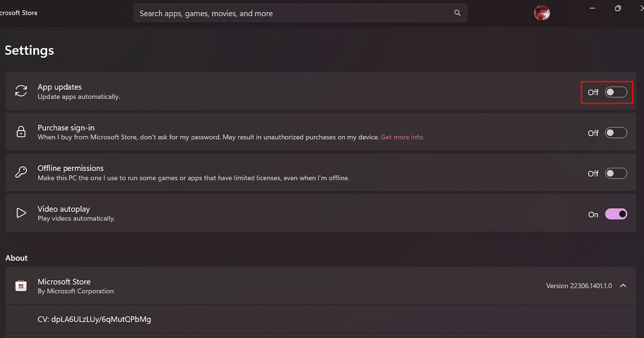Disable the Video autoplay toggle
Image resolution: width=644 pixels, height=338 pixels.
coord(616,214)
